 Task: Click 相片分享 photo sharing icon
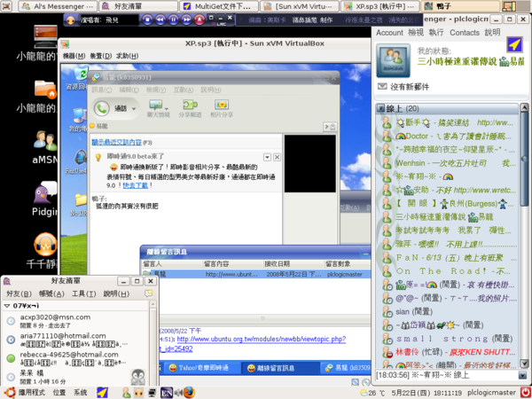(x=222, y=105)
